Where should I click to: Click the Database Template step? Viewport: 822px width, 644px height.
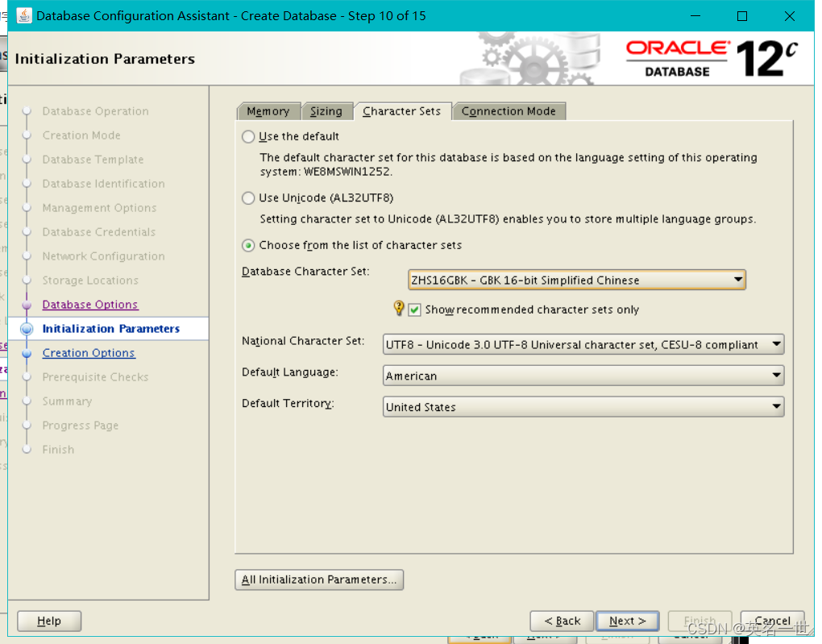point(93,160)
